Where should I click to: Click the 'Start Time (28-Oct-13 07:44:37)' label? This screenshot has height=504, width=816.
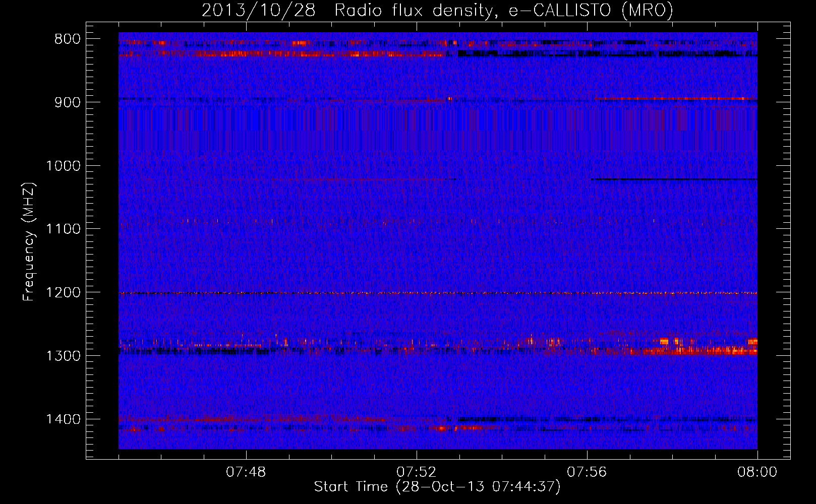pos(437,487)
